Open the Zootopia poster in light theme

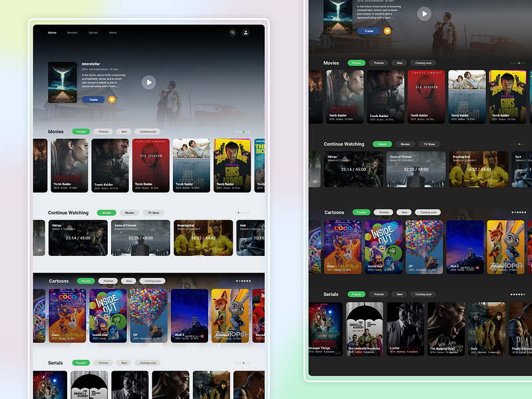[x=230, y=316]
